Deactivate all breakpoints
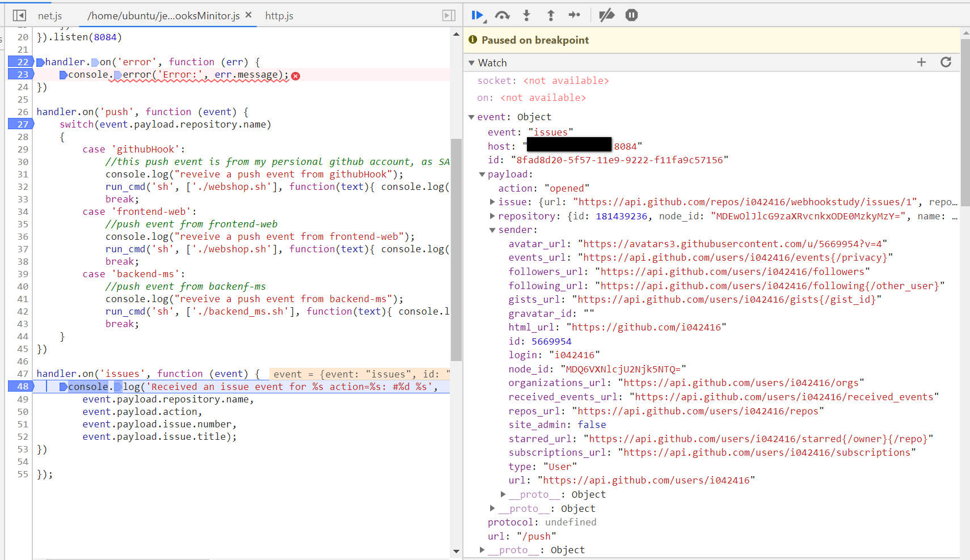Screen dimensions: 970x560 tap(607, 15)
